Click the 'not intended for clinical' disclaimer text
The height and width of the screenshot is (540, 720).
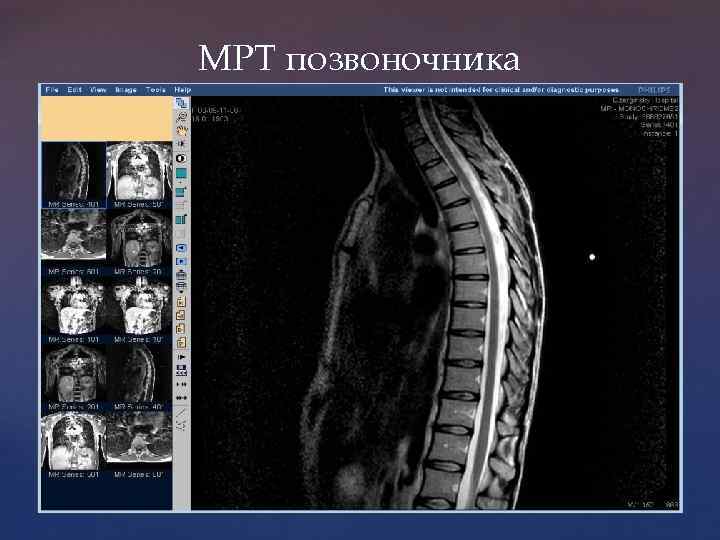[x=501, y=90]
